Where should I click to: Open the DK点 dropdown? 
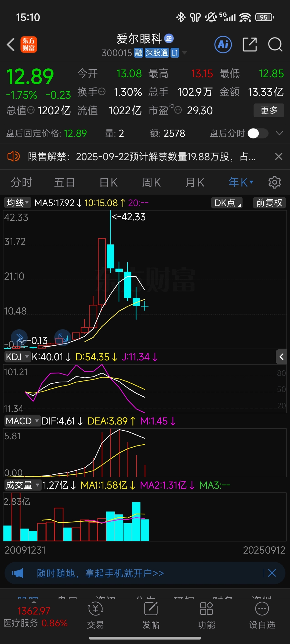(227, 203)
